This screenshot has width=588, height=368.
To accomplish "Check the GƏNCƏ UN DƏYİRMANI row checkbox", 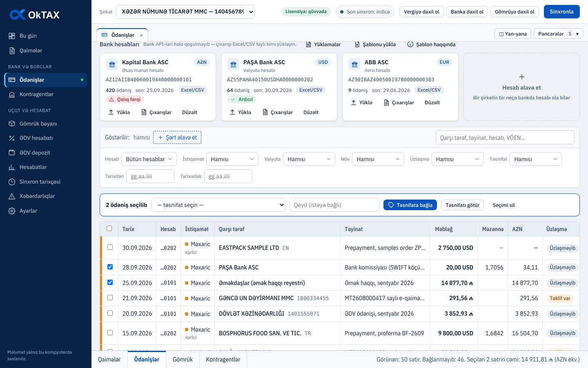I will (x=110, y=298).
